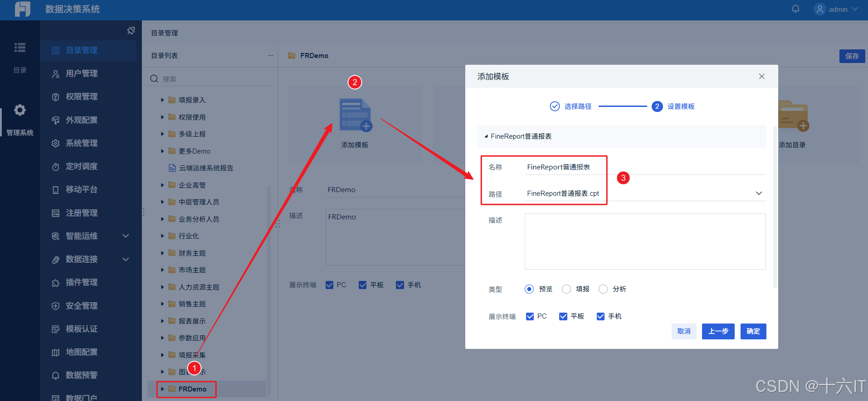Toggle 平板 checkbox in background FRDemo panel
The image size is (868, 401).
coord(362,285)
